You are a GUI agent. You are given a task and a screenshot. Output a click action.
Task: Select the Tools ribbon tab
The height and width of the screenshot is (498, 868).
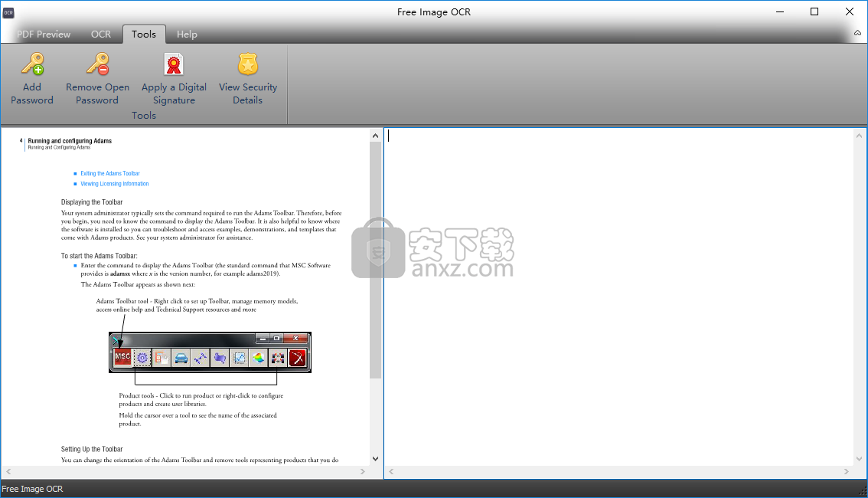(x=144, y=34)
